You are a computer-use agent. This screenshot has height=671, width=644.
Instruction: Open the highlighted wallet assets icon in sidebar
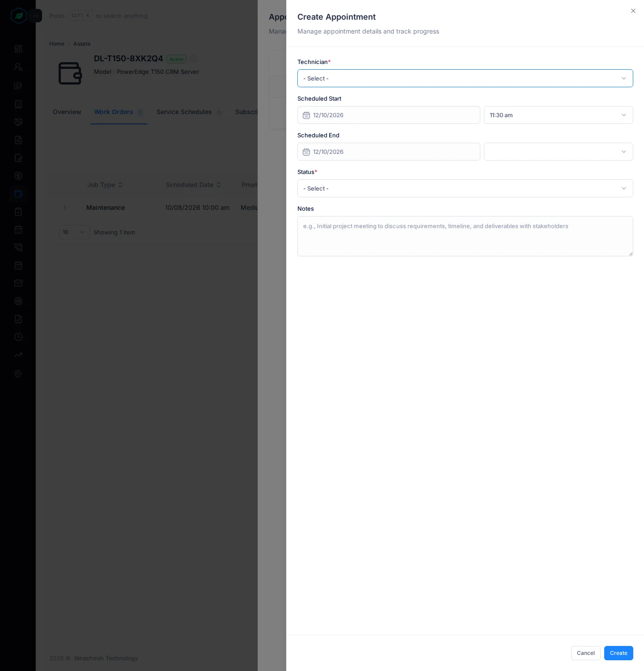(18, 194)
